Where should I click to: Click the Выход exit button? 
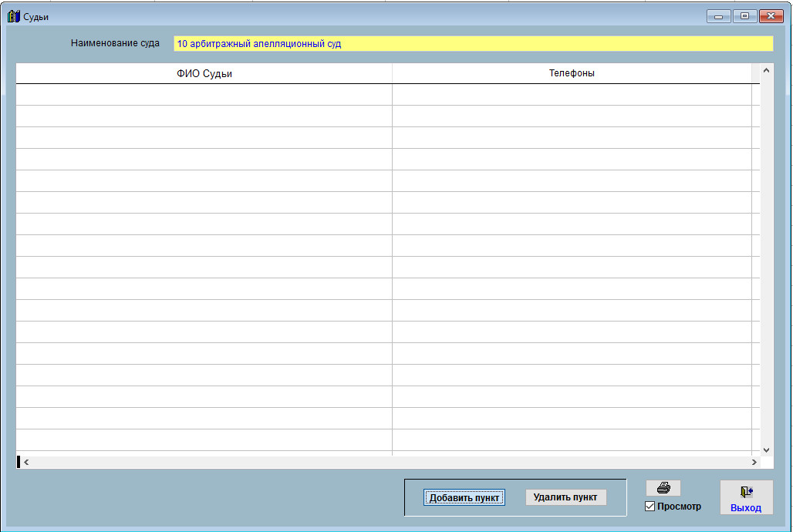pyautogui.click(x=746, y=497)
